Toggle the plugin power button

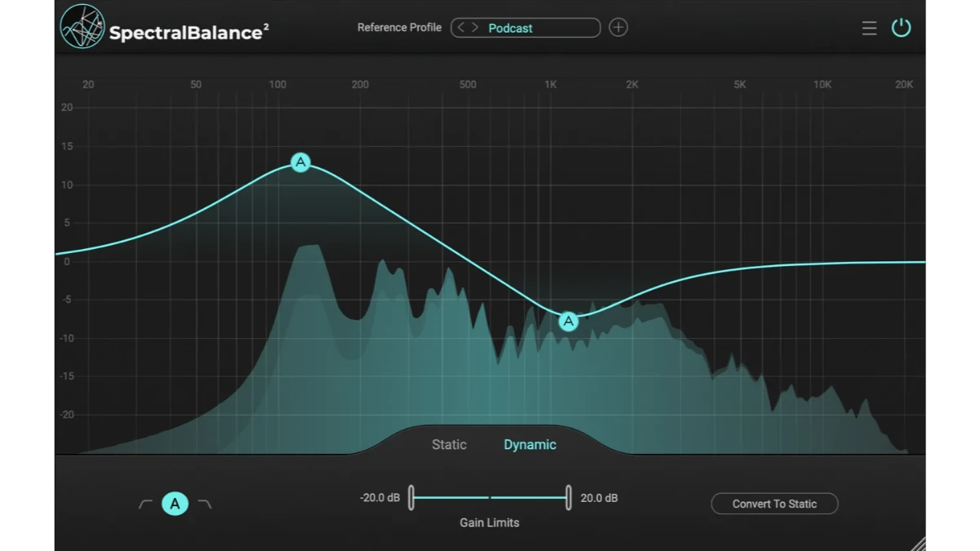[901, 28]
